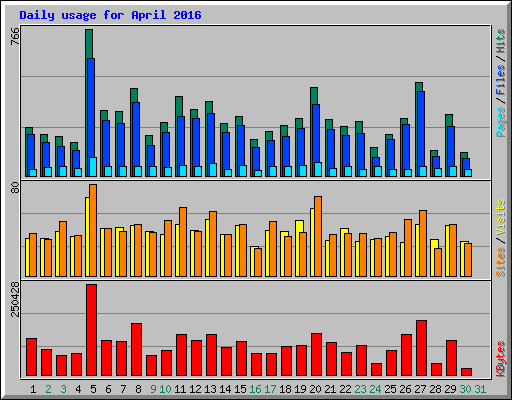Click the green hits bar for day 24

(x=374, y=152)
